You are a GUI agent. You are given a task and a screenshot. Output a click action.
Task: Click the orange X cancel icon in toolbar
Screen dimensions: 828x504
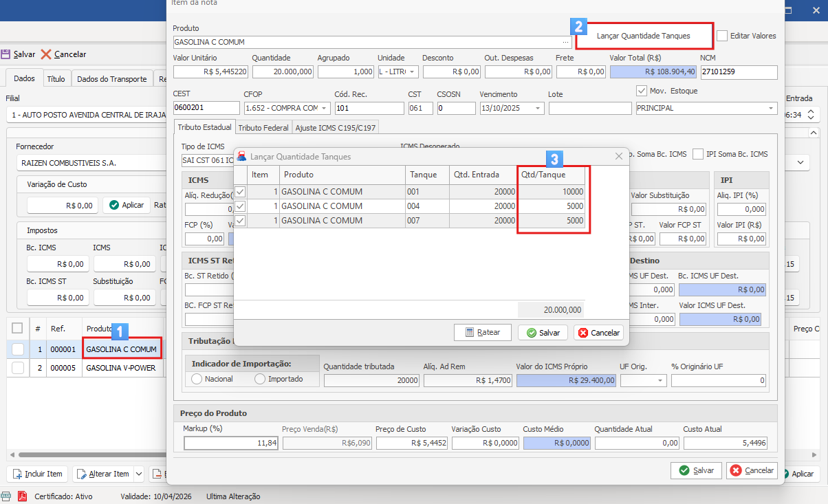tap(46, 54)
